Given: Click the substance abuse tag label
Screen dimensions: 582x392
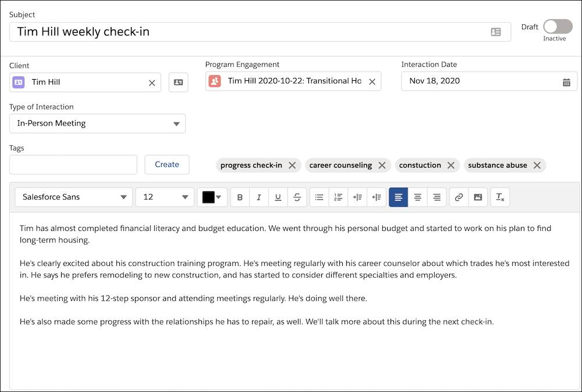Looking at the screenshot, I should (x=498, y=165).
